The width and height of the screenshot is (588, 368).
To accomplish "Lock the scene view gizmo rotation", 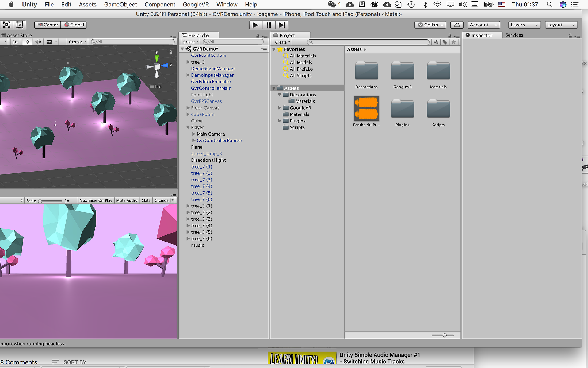I will (x=171, y=52).
